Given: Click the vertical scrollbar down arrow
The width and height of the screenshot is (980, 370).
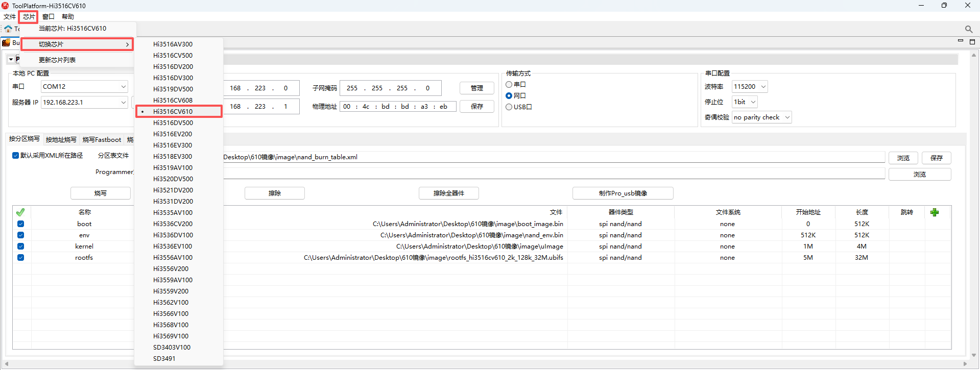Looking at the screenshot, I should coord(974,355).
